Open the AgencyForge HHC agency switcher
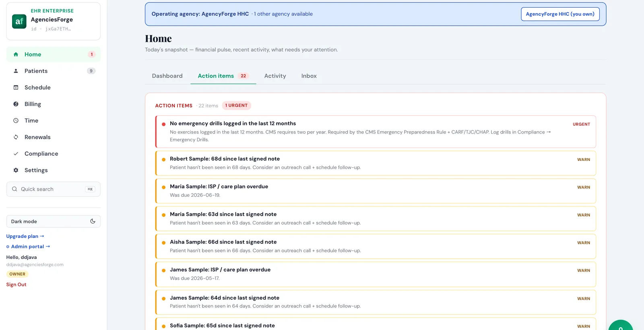Viewport: 644px width, 330px height. pyautogui.click(x=560, y=14)
